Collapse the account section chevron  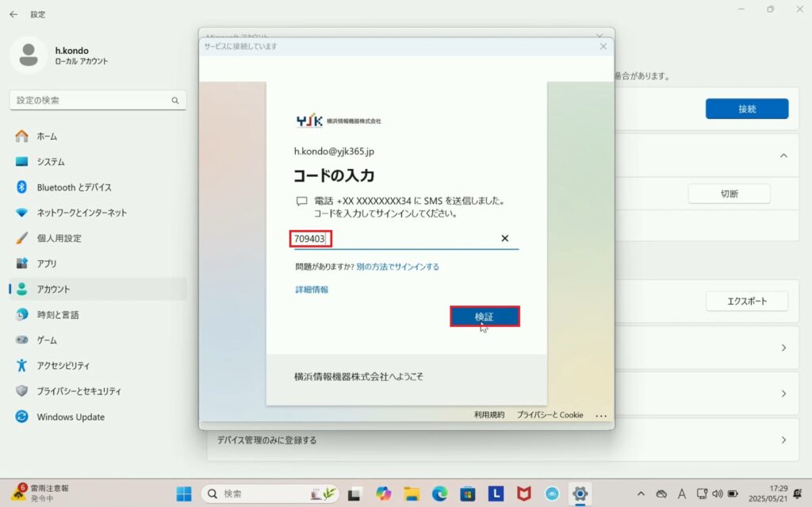[783, 156]
